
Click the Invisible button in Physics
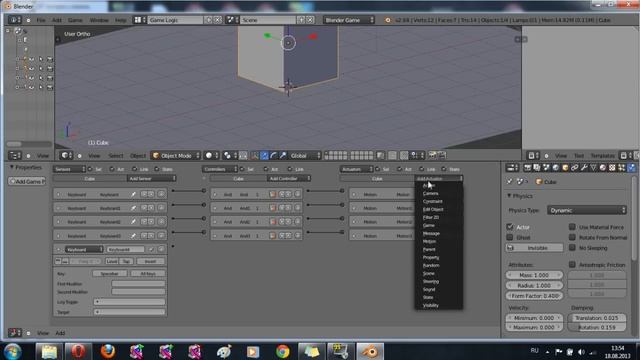point(534,248)
